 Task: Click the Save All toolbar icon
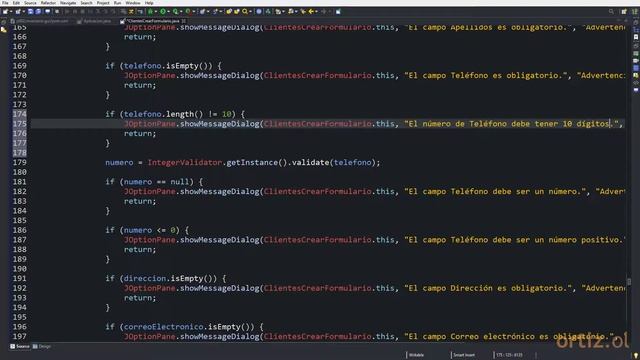click(x=38, y=11)
